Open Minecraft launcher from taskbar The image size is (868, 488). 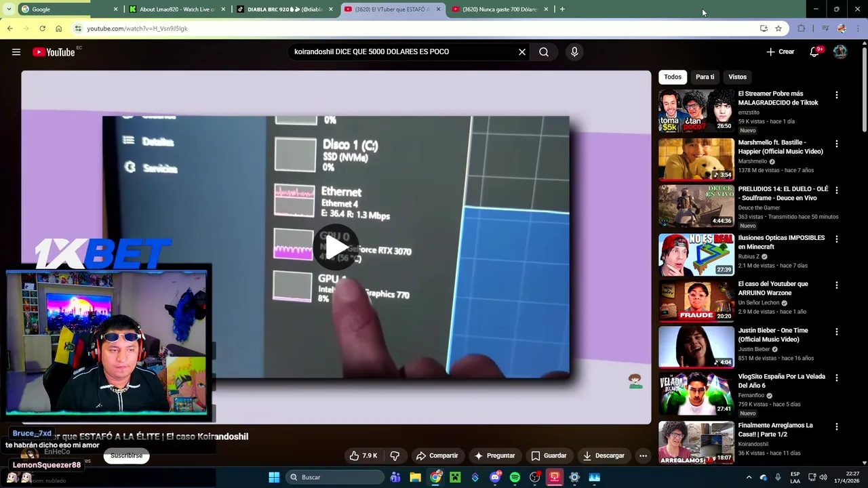pyautogui.click(x=455, y=477)
